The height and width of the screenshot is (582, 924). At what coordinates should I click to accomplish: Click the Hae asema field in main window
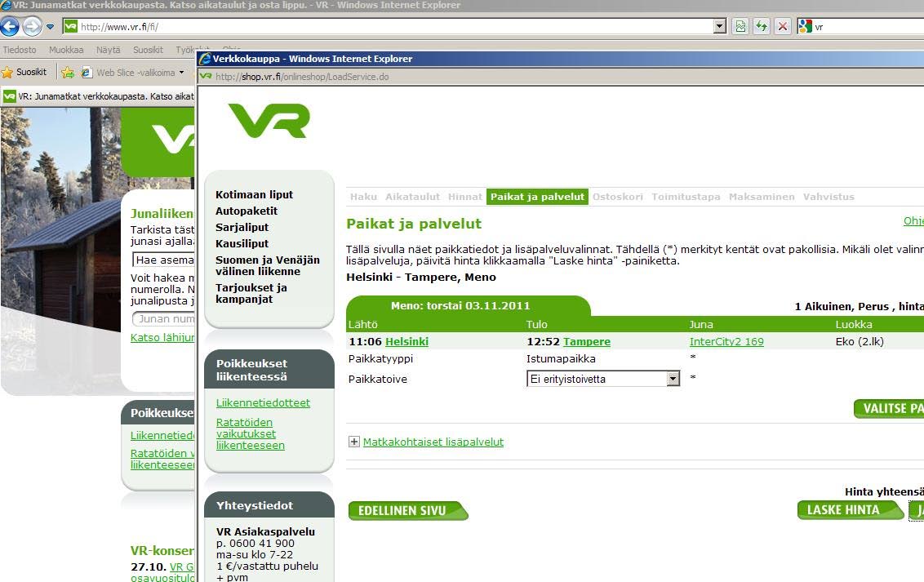163,260
